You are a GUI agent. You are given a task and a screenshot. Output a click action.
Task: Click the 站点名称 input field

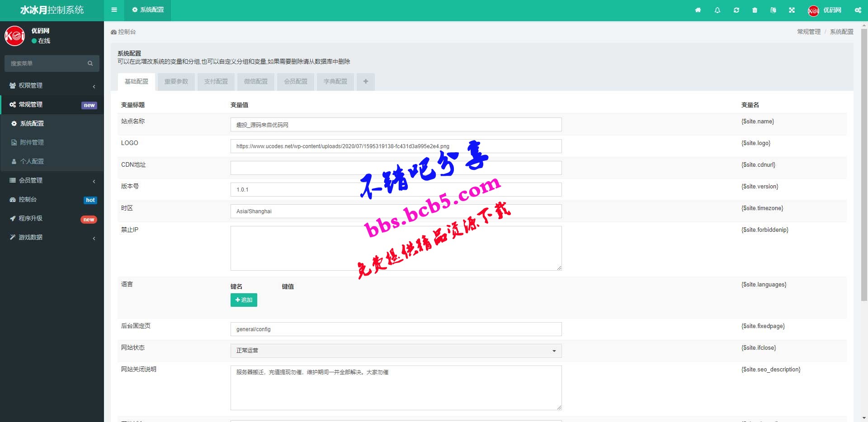click(x=396, y=125)
